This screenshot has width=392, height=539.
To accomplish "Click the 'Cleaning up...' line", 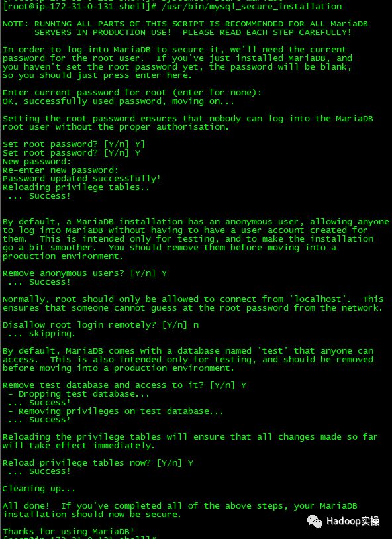I will [x=39, y=489].
